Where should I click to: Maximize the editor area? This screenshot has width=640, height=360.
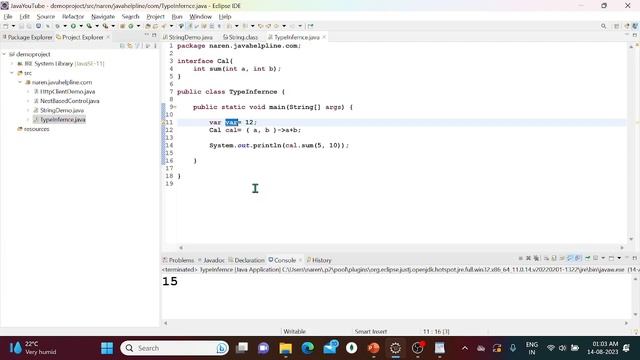click(x=635, y=35)
